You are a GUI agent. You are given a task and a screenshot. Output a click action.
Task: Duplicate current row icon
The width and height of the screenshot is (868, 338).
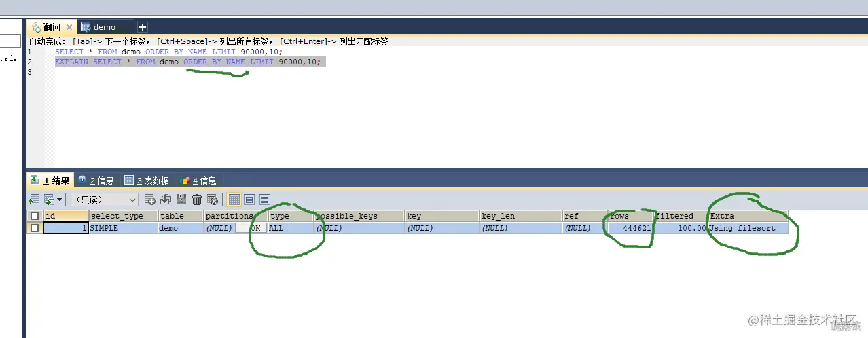coord(166,200)
